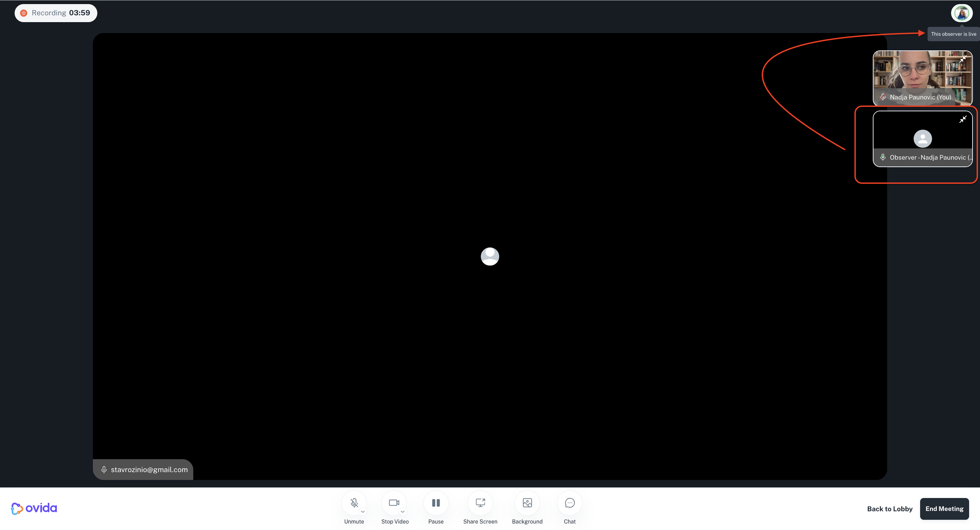
Task: Open microphone options chevron next to Unmute
Action: point(363,512)
